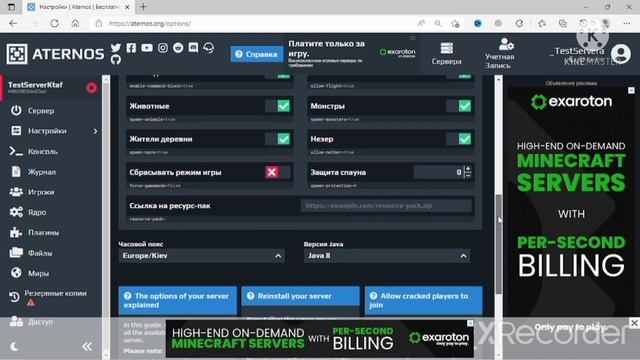Open the Aternos Instagram icon
This screenshot has width=640, height=360.
coord(162,48)
